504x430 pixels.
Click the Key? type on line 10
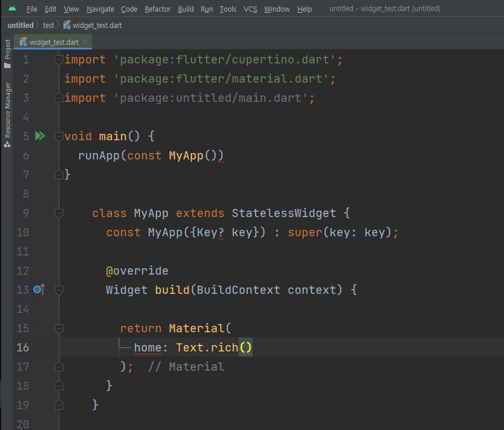pos(211,232)
